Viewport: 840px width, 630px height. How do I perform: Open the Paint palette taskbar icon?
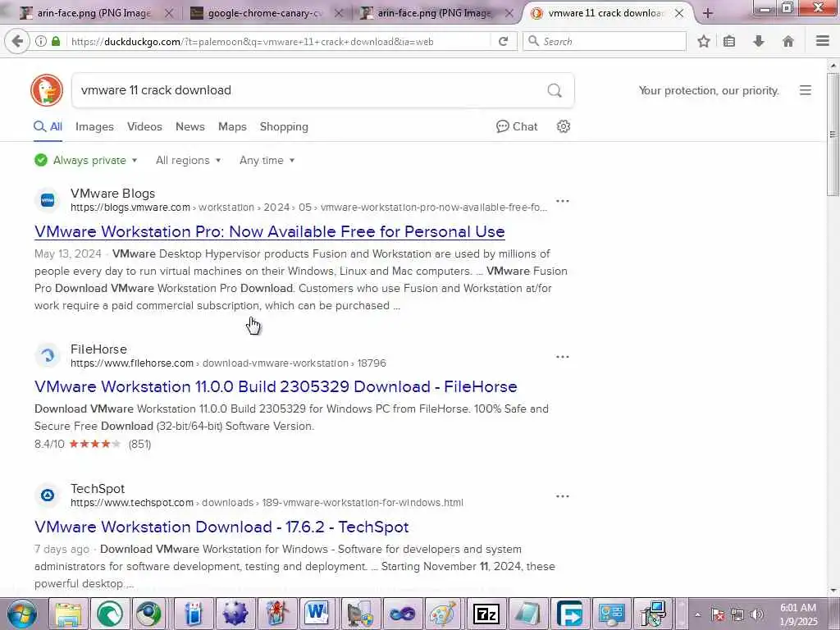tap(444, 614)
